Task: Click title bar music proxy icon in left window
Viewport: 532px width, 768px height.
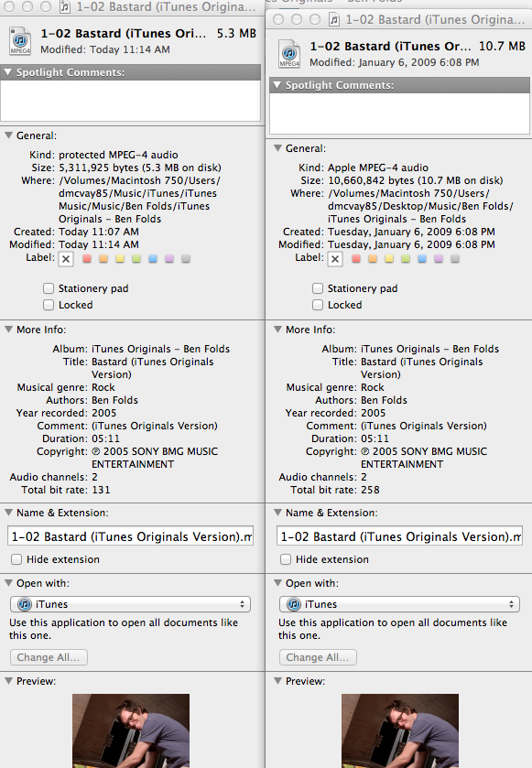Action: point(65,6)
